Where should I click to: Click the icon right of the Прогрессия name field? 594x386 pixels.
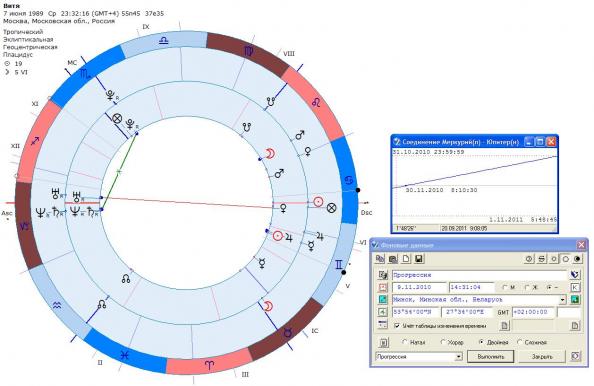[x=575, y=275]
